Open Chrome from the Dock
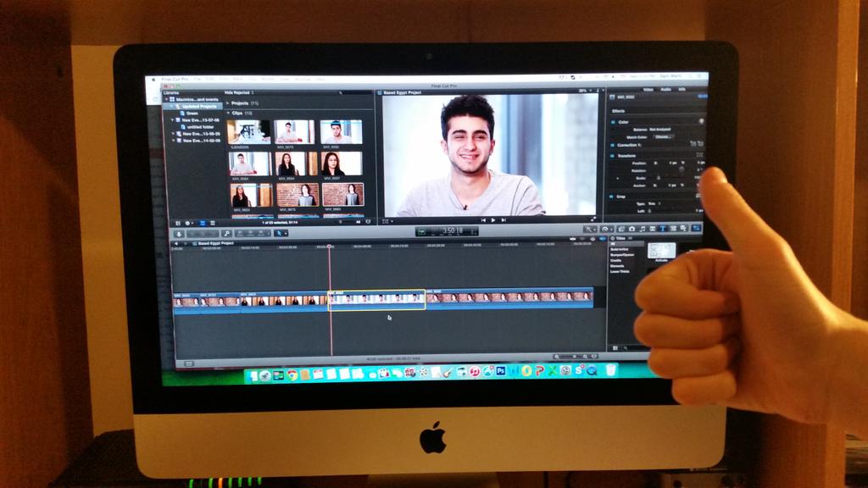The height and width of the screenshot is (488, 868). click(292, 374)
